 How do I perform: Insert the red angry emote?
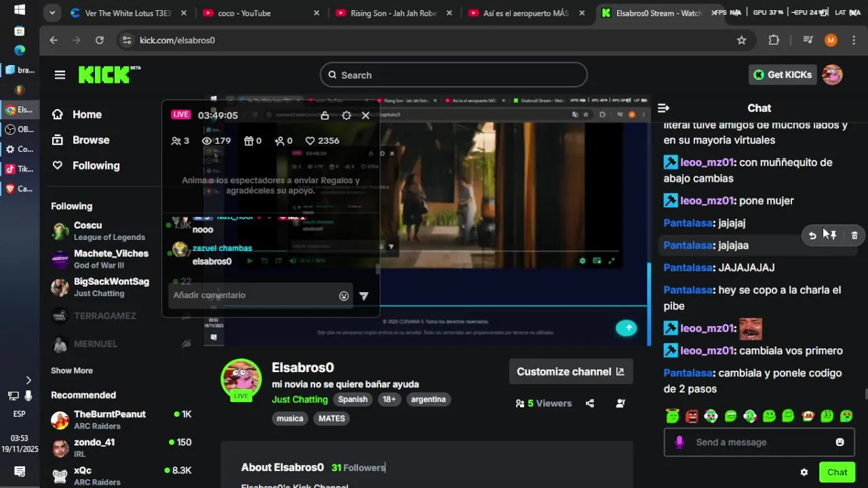coord(692,416)
